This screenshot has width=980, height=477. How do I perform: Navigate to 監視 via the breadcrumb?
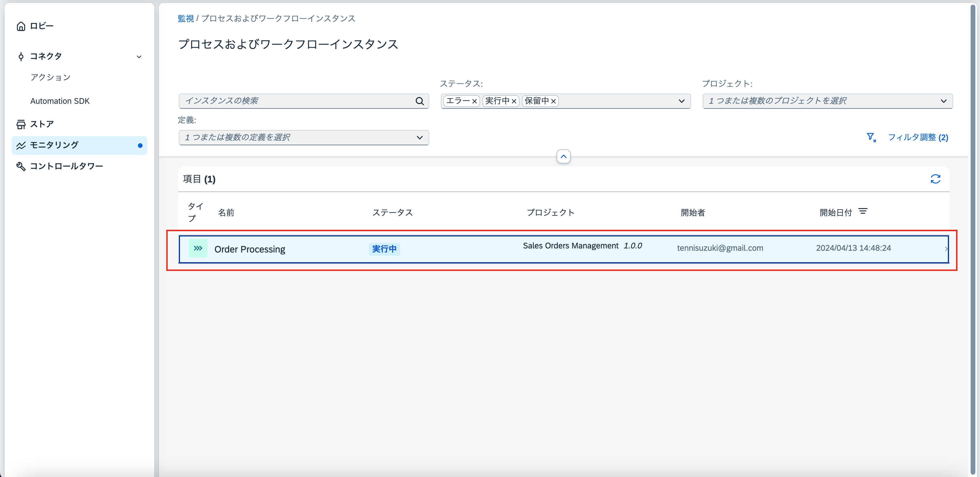[x=186, y=18]
